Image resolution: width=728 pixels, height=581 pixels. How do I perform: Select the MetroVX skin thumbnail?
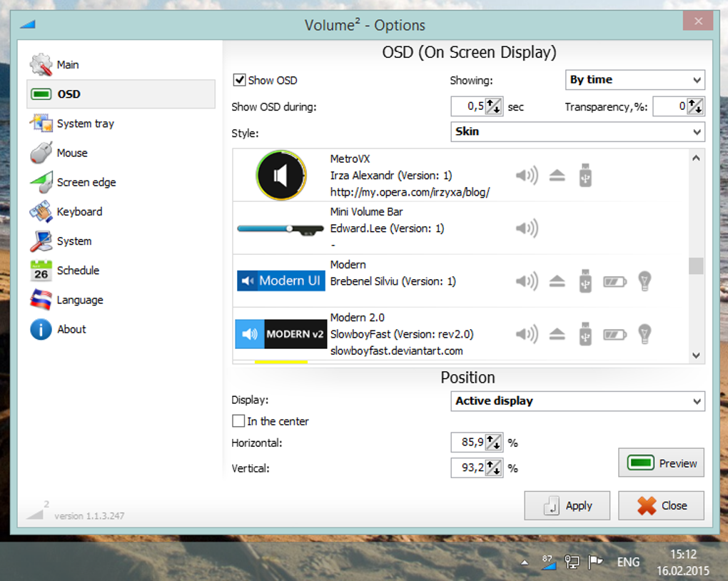coord(281,175)
